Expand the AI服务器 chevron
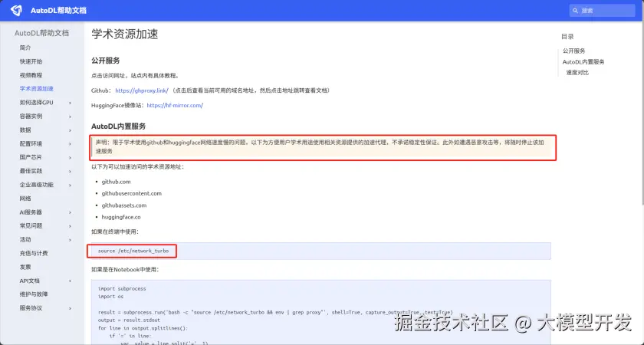644x345 pixels. 70,212
